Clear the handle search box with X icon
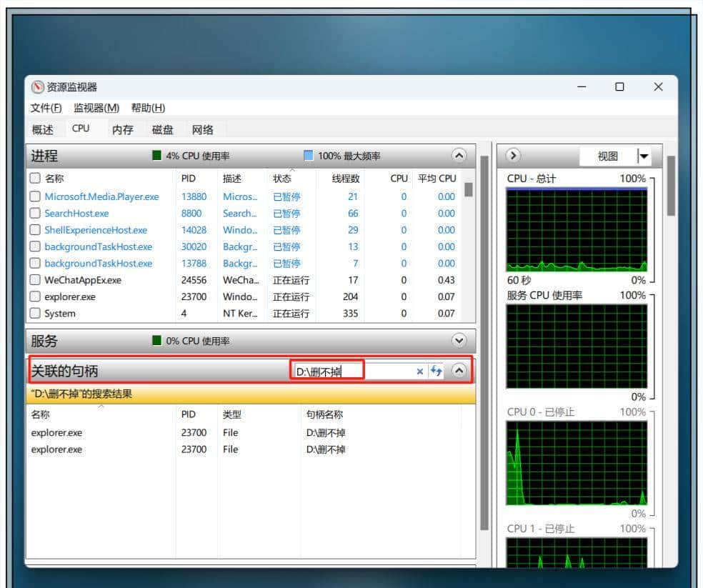 pos(419,372)
